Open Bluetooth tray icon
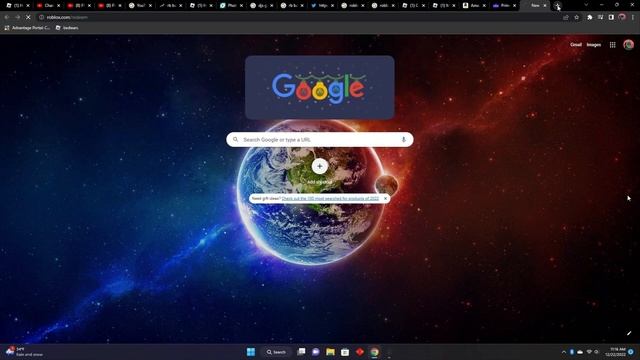Screen dimensions: 640x360 tap(572, 352)
